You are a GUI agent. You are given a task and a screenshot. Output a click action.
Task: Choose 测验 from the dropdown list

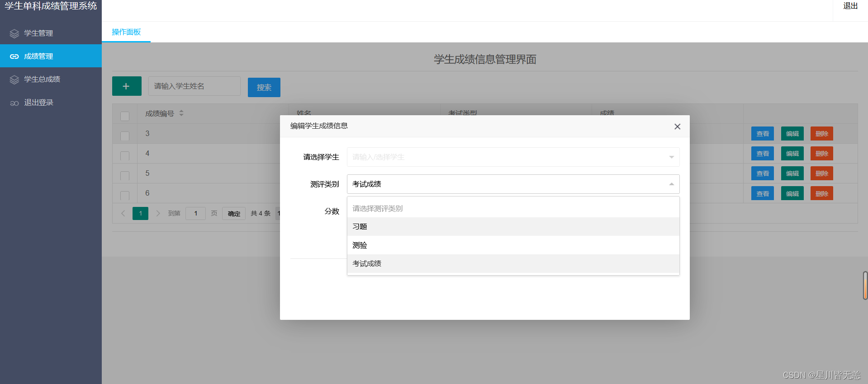(513, 245)
